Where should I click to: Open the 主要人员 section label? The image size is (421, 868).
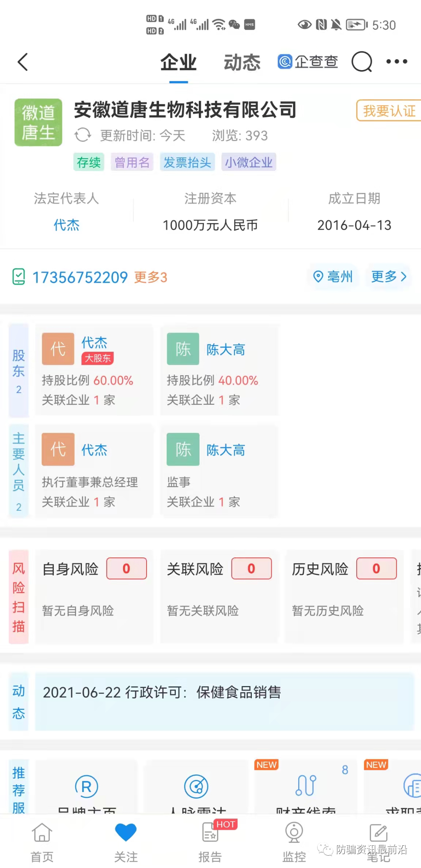[19, 471]
